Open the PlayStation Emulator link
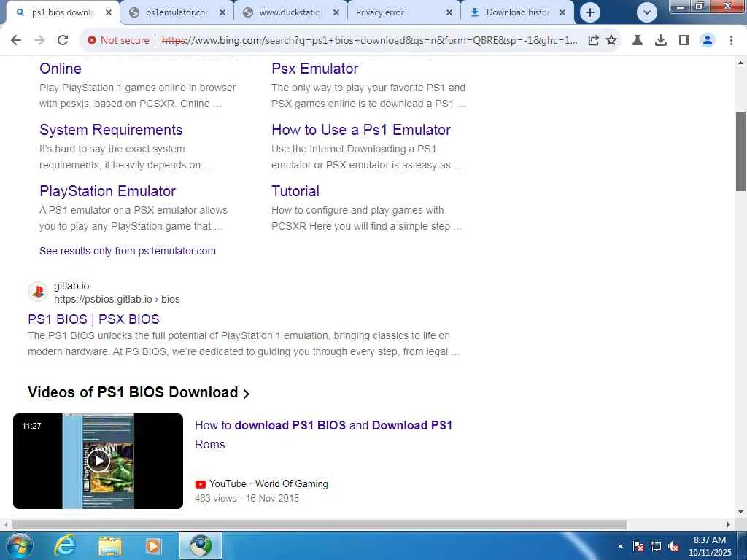The image size is (747, 560). [x=108, y=191]
